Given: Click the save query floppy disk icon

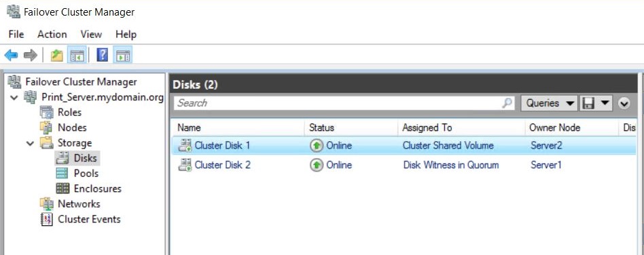Looking at the screenshot, I should click(x=588, y=103).
